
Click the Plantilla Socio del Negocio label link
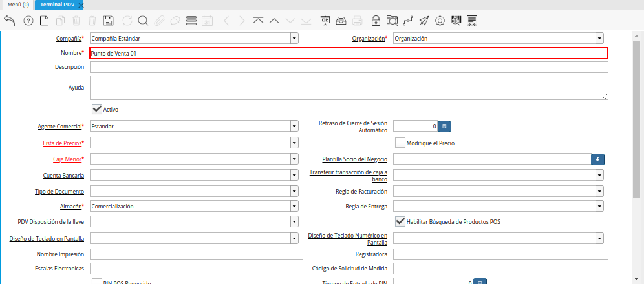coord(355,159)
